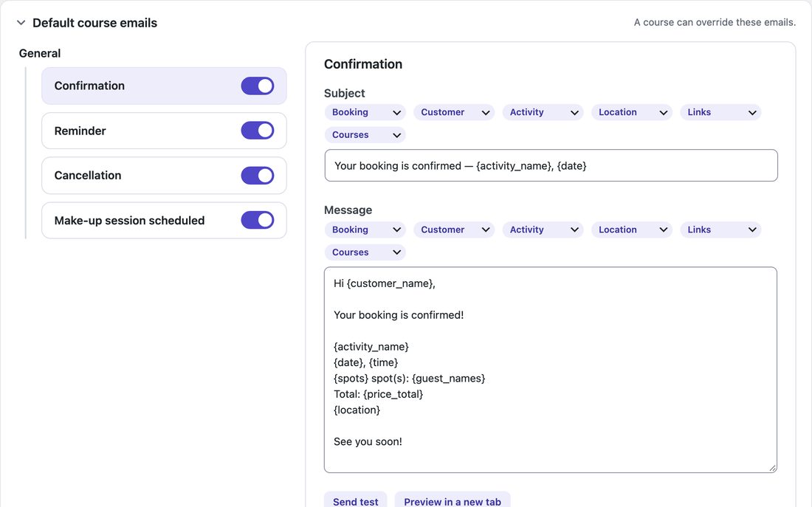Select Make-up session scheduled template
The height and width of the screenshot is (507, 812).
[164, 220]
